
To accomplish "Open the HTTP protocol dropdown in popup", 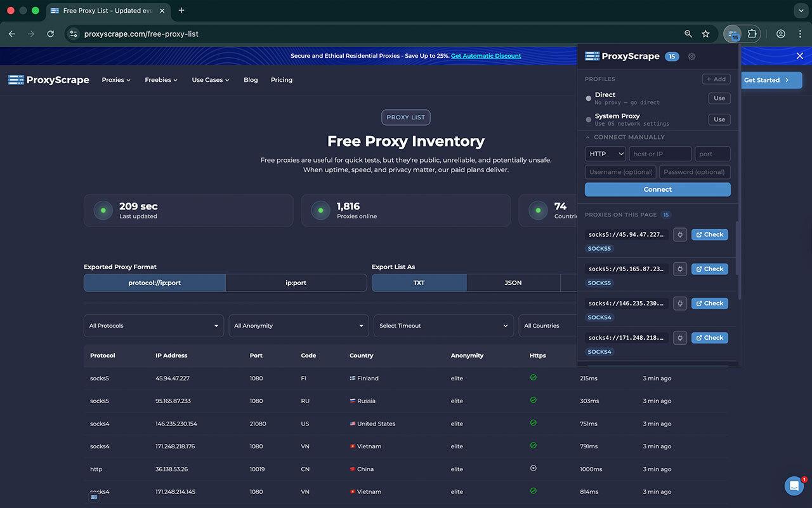I will click(x=605, y=154).
